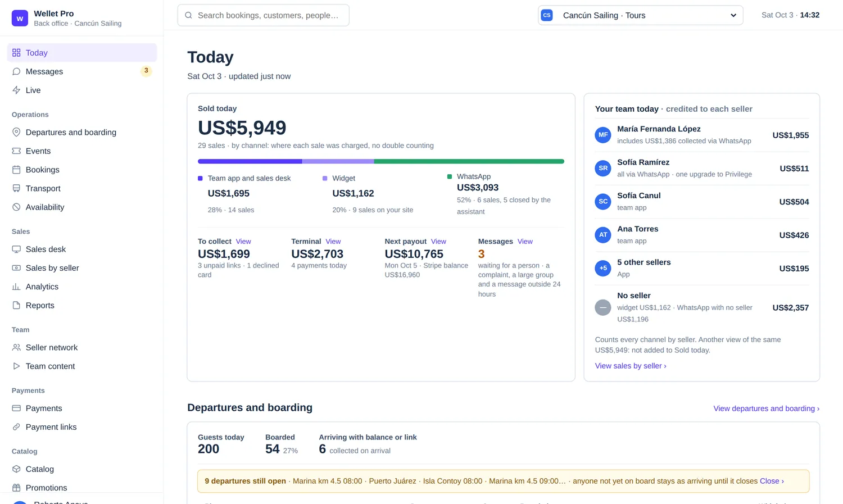The width and height of the screenshot is (843, 504).
Task: Click View departures and boarding link
Action: [767, 408]
